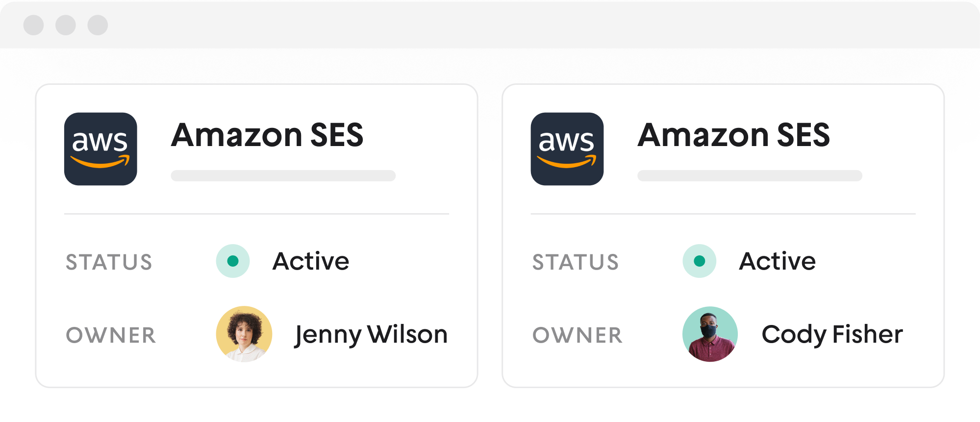This screenshot has height=422, width=980.
Task: Click the Active status text on right card
Action: pyautogui.click(x=777, y=261)
